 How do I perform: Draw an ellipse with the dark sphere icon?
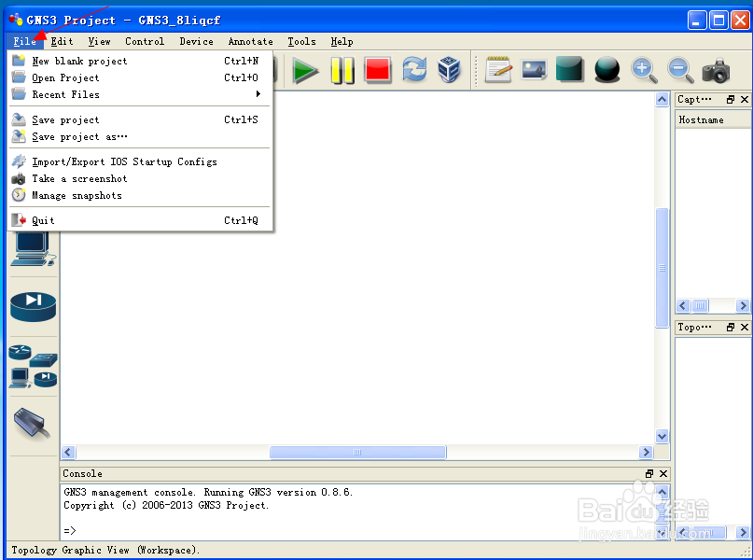click(x=607, y=70)
